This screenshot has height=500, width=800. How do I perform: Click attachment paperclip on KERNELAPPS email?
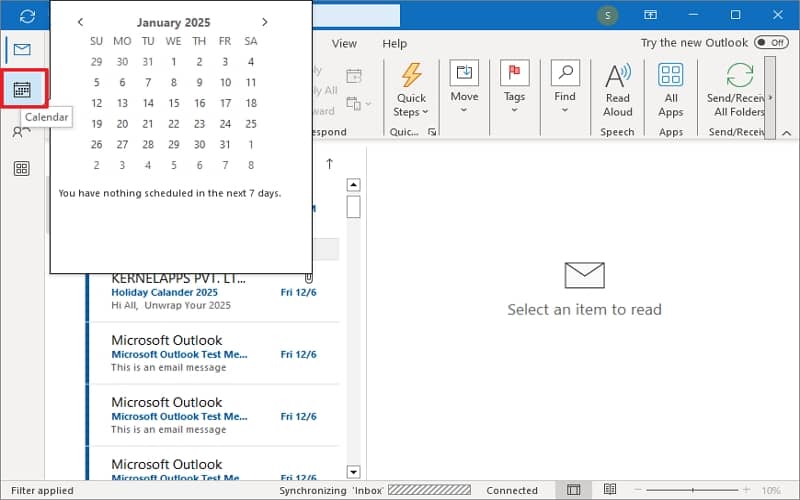(309, 278)
